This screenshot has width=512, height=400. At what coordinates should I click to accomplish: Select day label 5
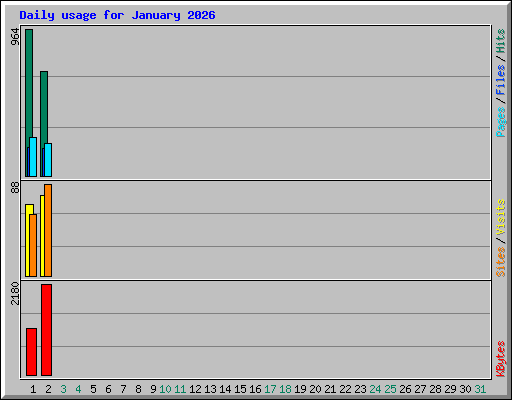pos(93,389)
